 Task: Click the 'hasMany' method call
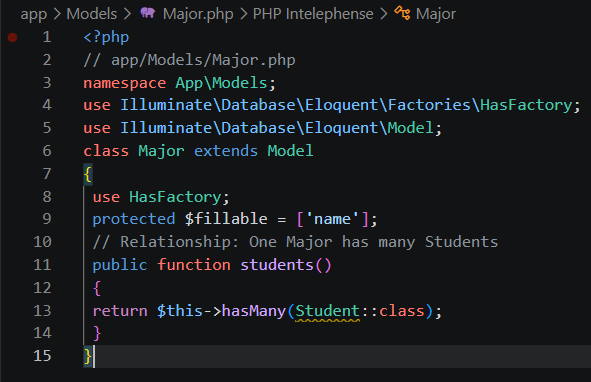[x=254, y=311]
